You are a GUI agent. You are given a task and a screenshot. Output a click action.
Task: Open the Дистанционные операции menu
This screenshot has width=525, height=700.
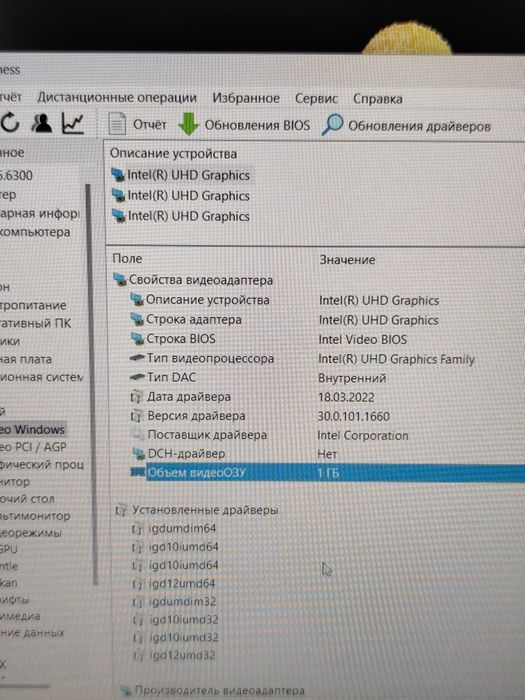pyautogui.click(x=117, y=97)
